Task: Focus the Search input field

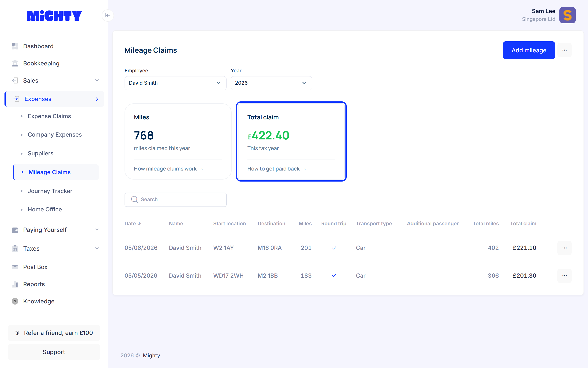Action: click(x=175, y=200)
